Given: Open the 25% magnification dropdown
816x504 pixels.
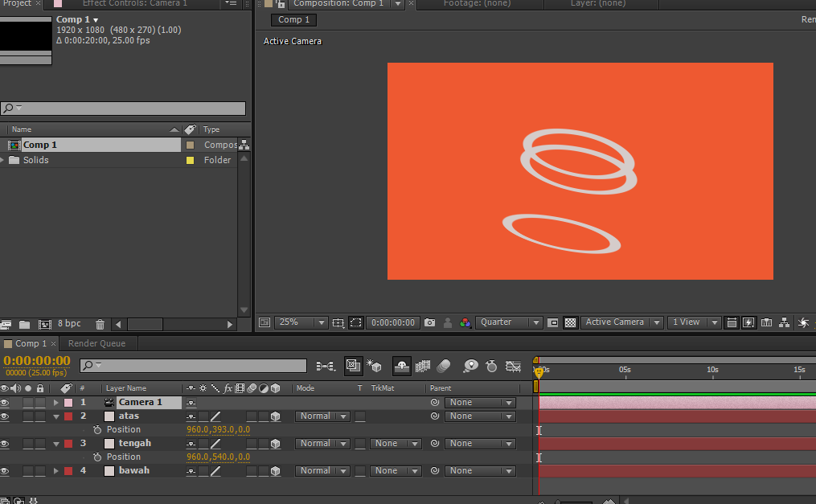Looking at the screenshot, I should 301,322.
